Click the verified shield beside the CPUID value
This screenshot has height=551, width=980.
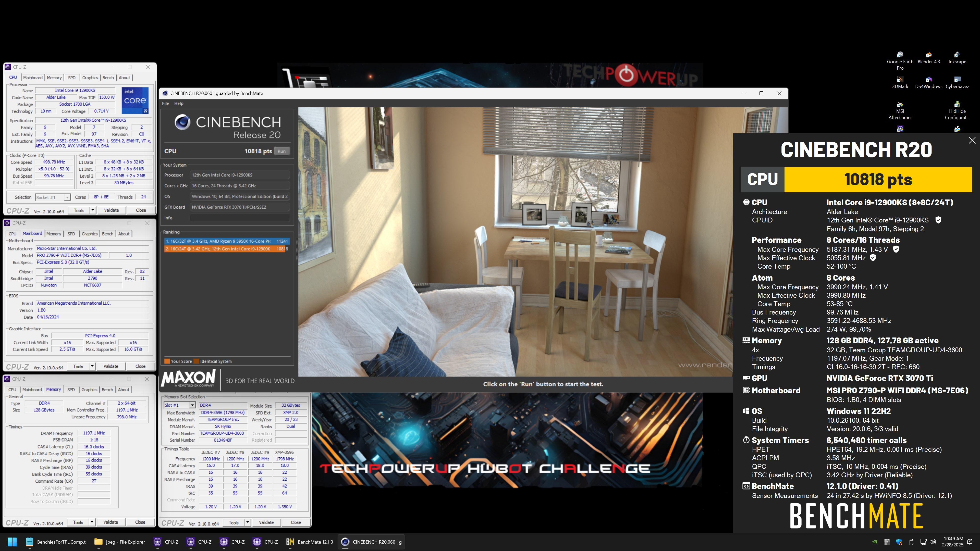[x=938, y=220]
